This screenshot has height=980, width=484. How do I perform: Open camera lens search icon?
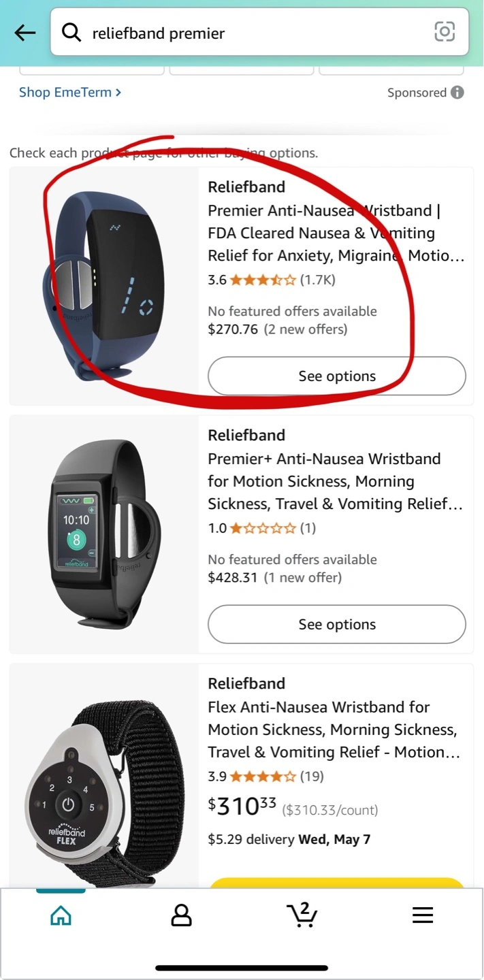pos(445,31)
